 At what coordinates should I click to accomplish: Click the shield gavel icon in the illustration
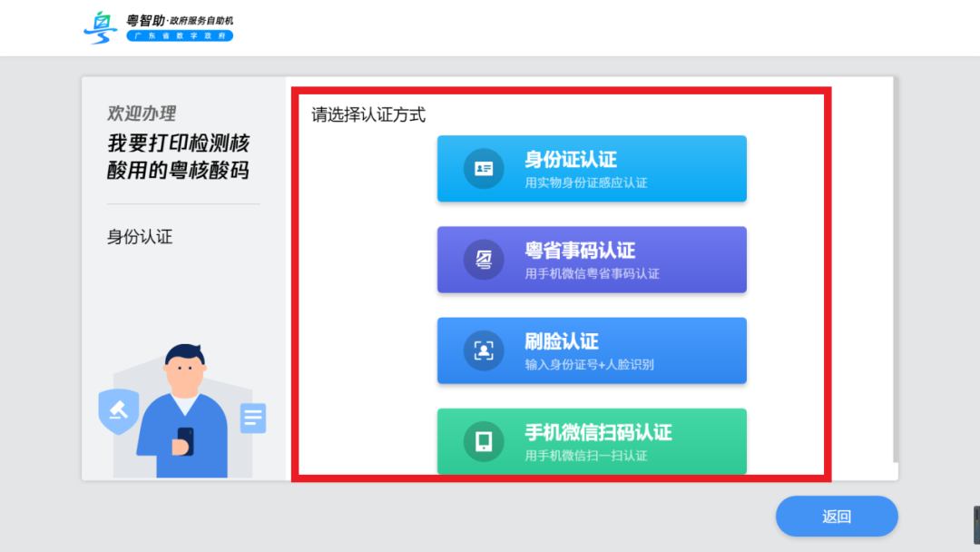coord(118,411)
